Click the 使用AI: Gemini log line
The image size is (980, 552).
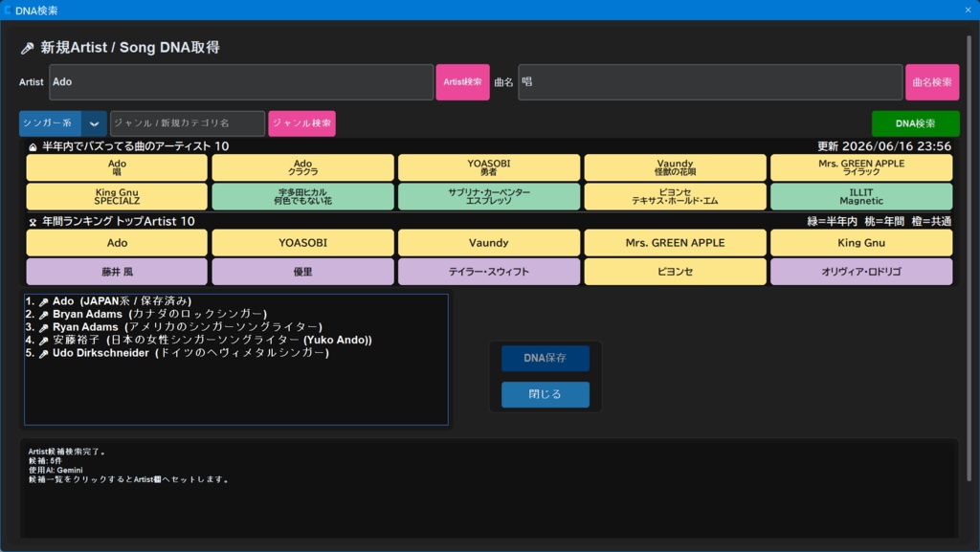click(56, 470)
